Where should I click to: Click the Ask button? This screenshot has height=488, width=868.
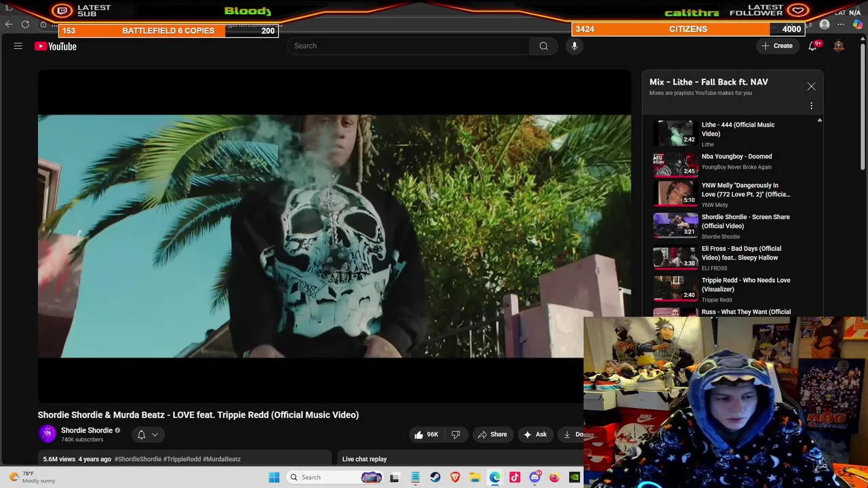point(535,434)
